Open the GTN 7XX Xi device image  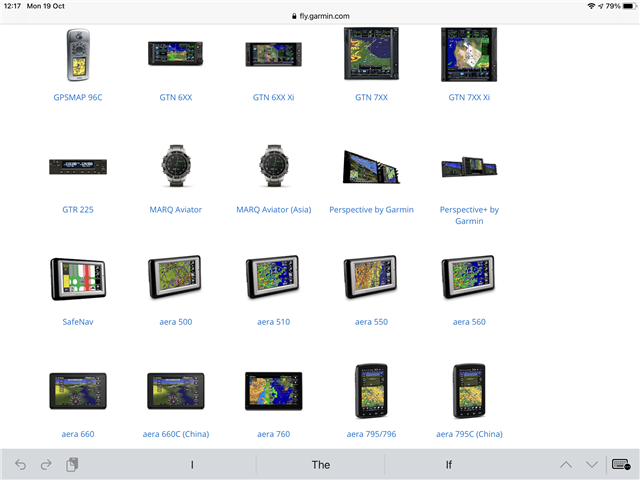tap(469, 54)
